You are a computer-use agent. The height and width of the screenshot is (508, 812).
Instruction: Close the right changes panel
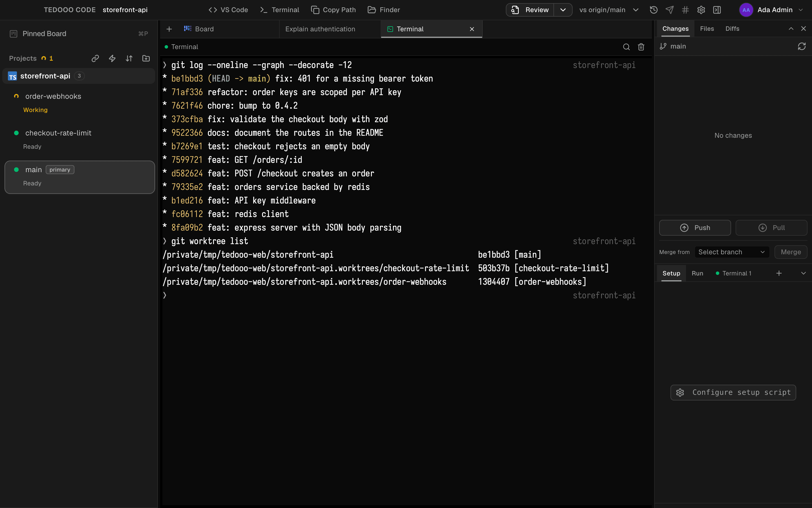[x=803, y=29]
